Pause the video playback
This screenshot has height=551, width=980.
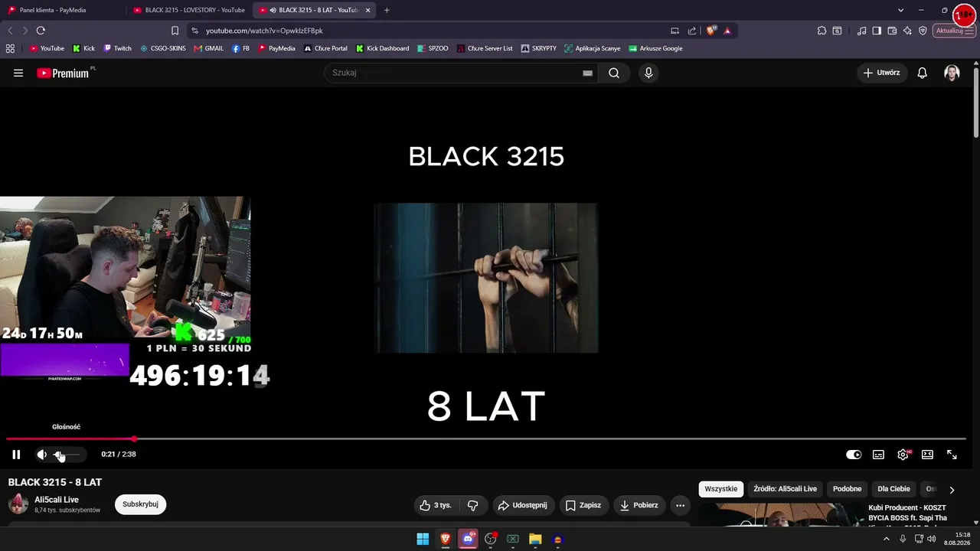point(16,455)
